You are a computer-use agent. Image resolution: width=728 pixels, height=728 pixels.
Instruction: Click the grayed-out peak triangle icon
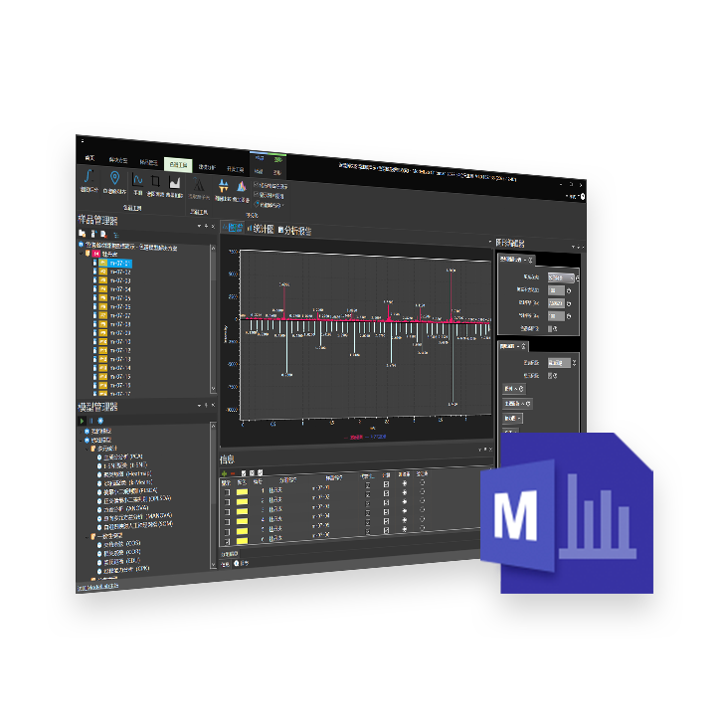[199, 184]
